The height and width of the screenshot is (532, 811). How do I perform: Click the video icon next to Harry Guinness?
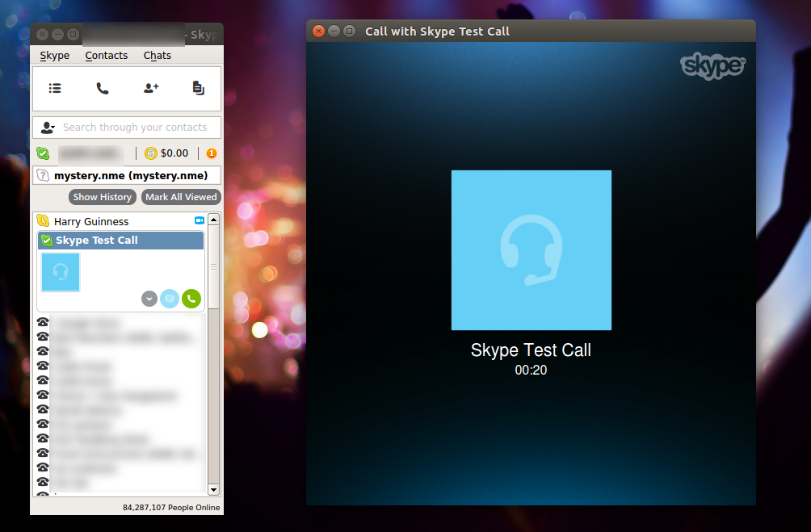(x=200, y=220)
